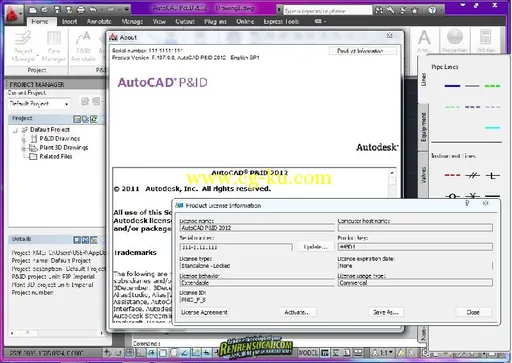Click the Help question mark icon
This screenshot has width=512, height=363.
coord(432,10)
